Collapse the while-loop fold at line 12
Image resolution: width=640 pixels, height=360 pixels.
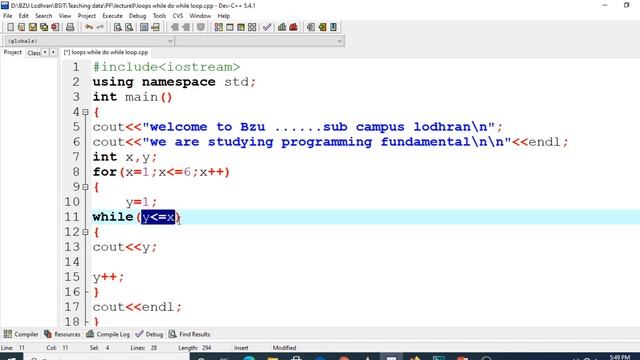click(x=85, y=232)
